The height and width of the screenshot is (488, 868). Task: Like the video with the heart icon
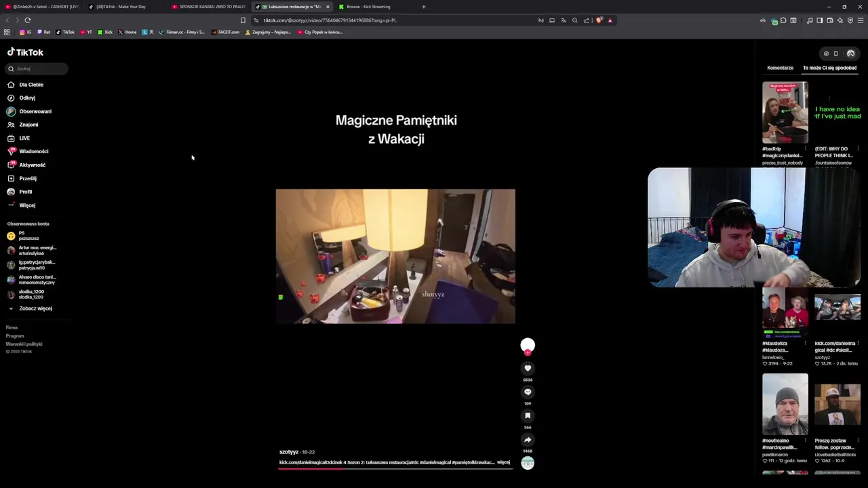(x=528, y=368)
